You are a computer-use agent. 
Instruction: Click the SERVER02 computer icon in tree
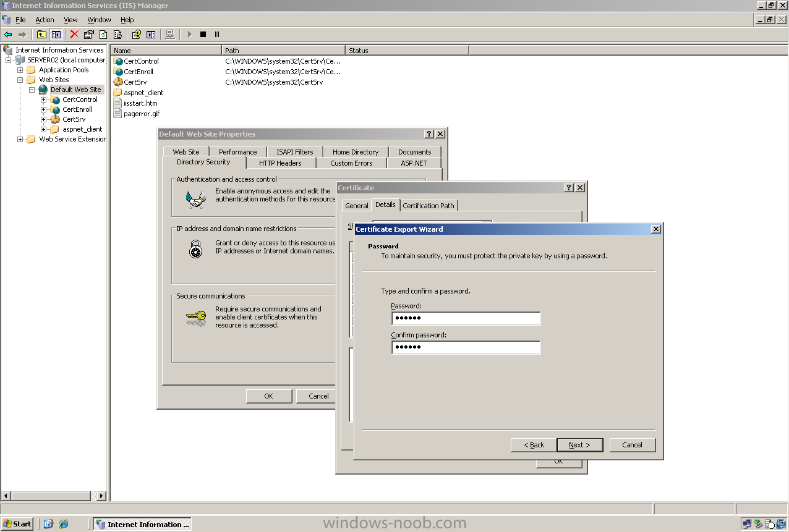point(20,60)
